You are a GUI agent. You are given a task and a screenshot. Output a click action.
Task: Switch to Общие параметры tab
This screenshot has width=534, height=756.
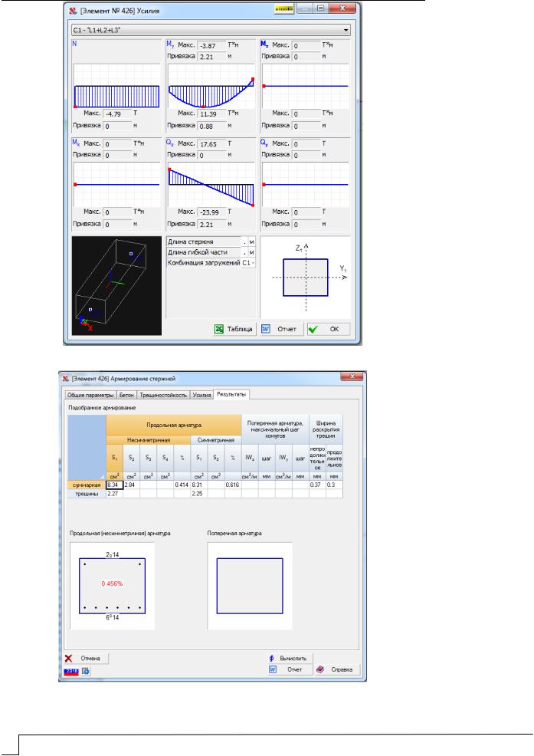tap(90, 395)
